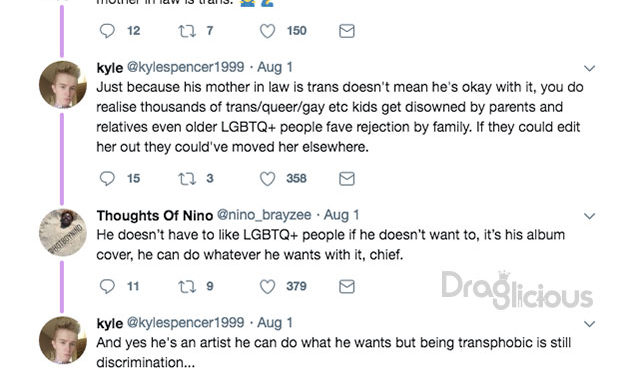Send top tweet via direct message envelope
637x368 pixels.
[347, 31]
